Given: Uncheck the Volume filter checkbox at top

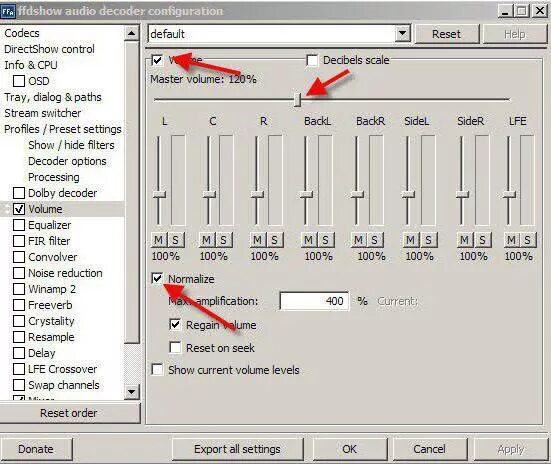Looking at the screenshot, I should pos(157,60).
